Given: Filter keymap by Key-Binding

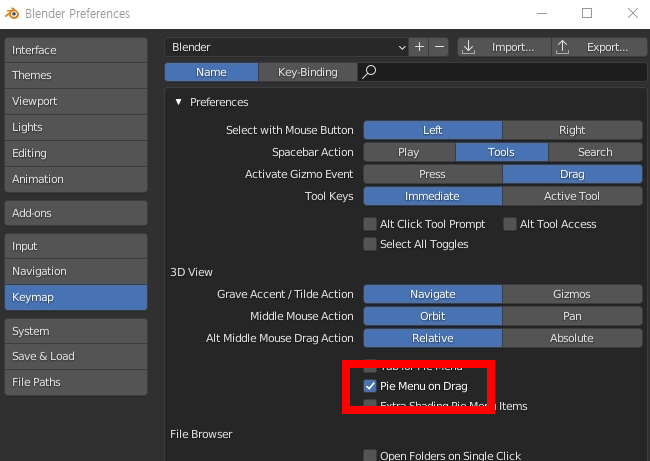Looking at the screenshot, I should 308,72.
